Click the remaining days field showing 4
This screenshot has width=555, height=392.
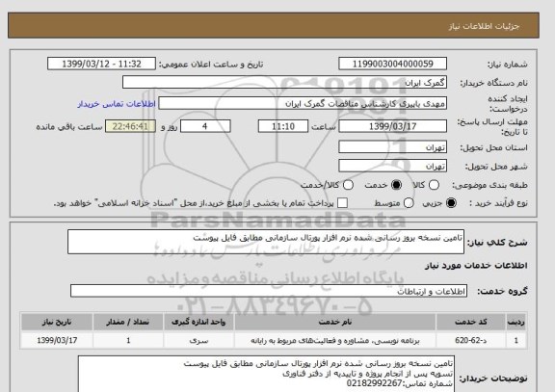click(205, 126)
